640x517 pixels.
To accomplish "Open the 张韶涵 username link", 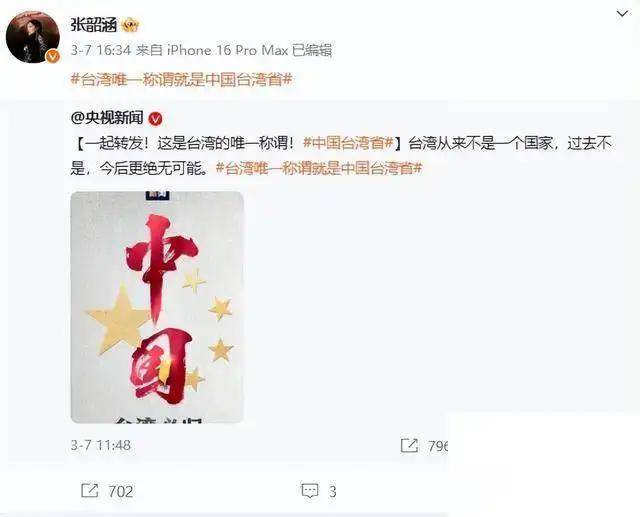I will [x=94, y=25].
